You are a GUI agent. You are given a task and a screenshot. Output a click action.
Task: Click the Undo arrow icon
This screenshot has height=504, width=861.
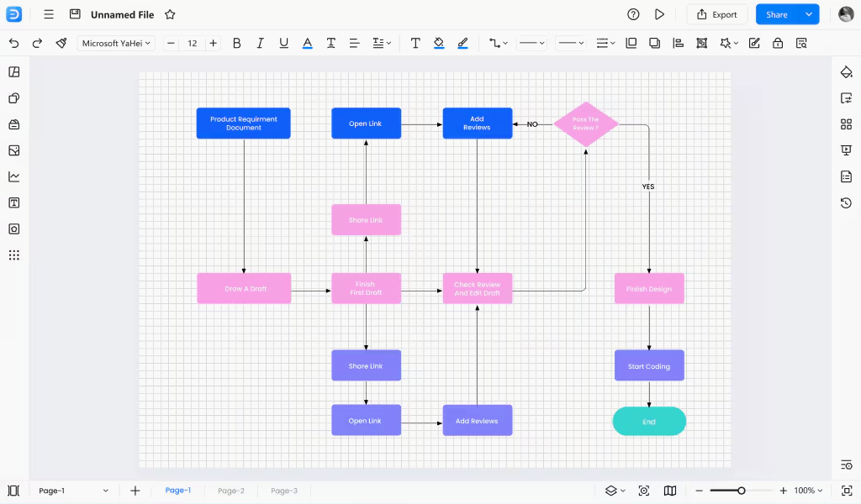[13, 44]
